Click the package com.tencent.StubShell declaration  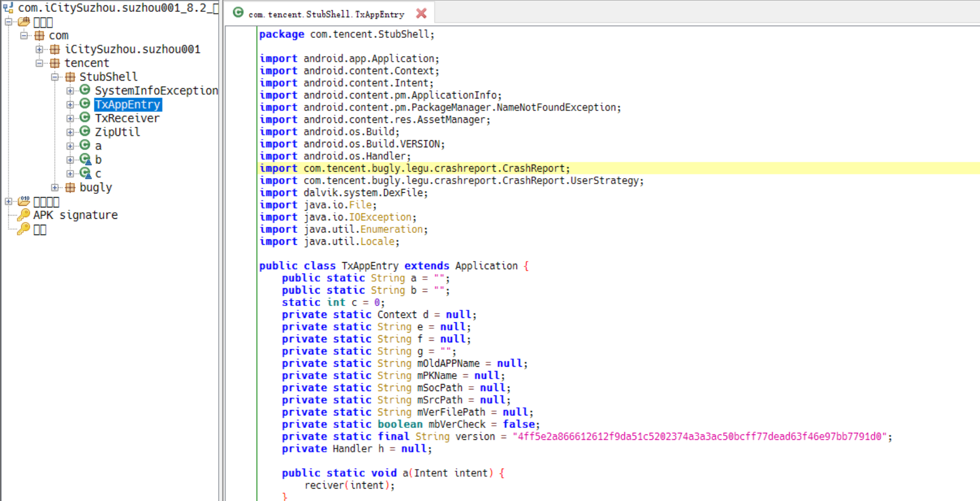pos(346,34)
